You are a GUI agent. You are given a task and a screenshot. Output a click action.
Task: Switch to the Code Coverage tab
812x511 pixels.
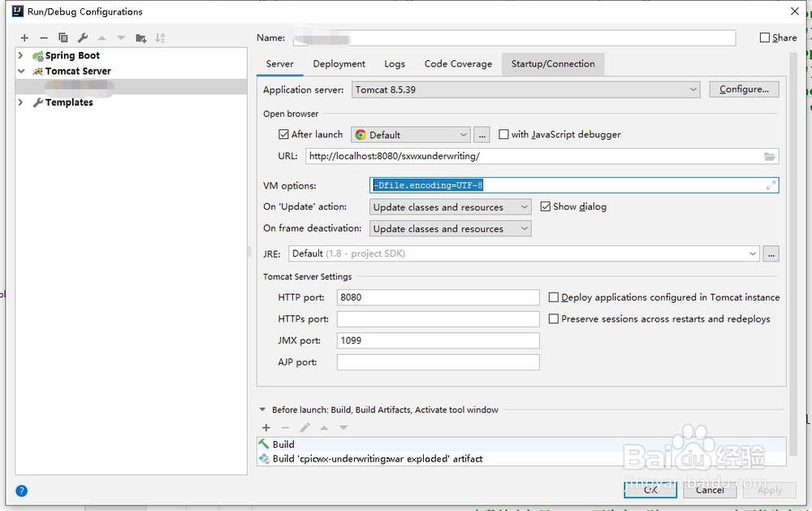(458, 63)
